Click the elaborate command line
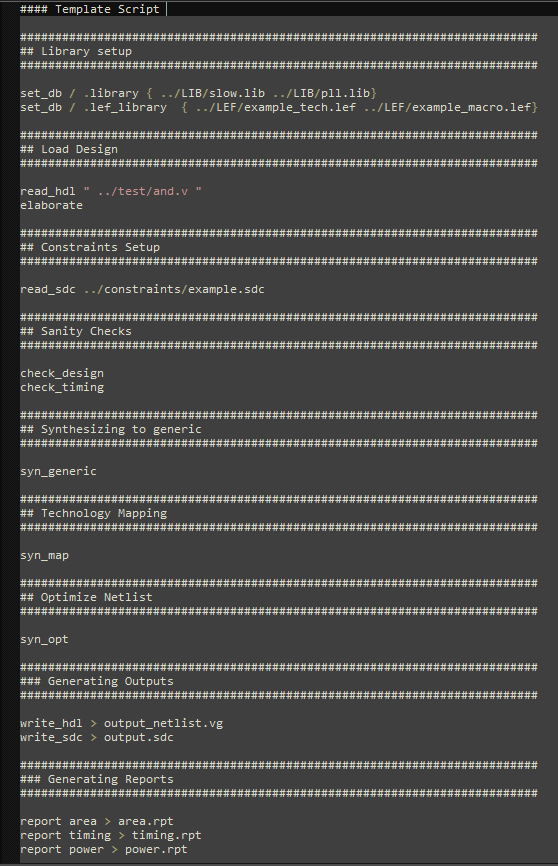This screenshot has height=866, width=558. tap(51, 205)
